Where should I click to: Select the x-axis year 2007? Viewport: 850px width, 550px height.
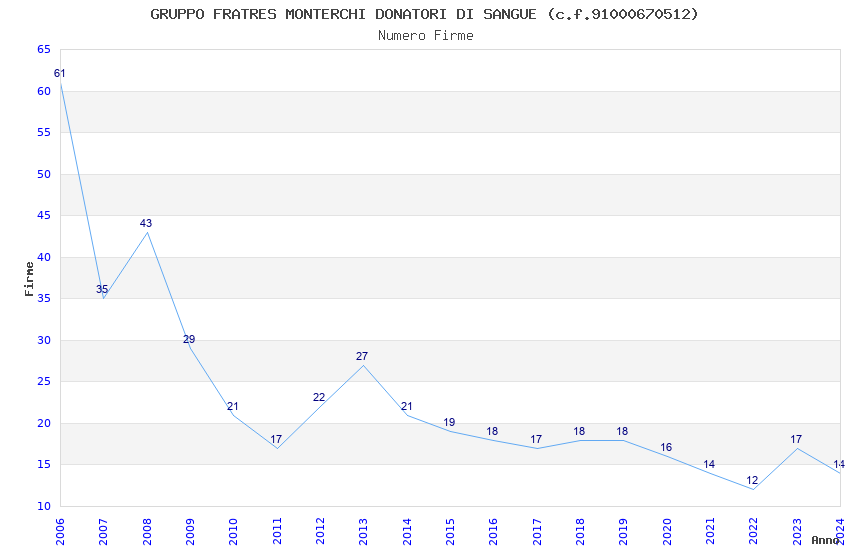click(x=103, y=532)
